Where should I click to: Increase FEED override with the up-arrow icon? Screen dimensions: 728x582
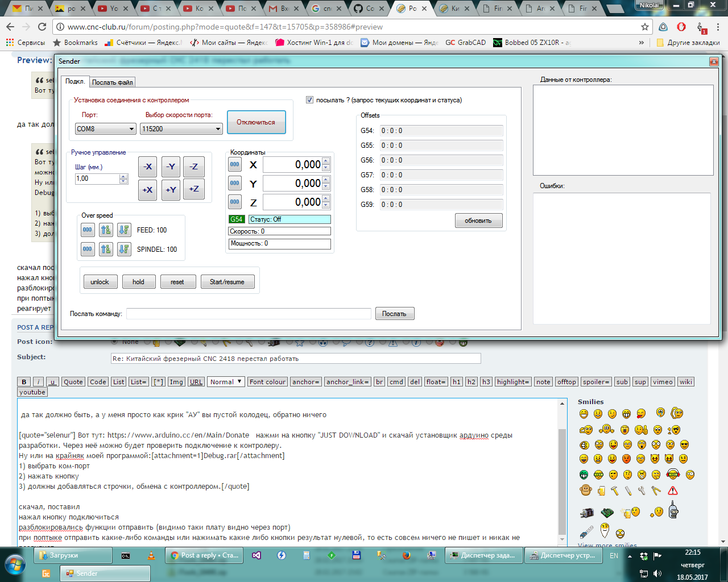coord(106,230)
